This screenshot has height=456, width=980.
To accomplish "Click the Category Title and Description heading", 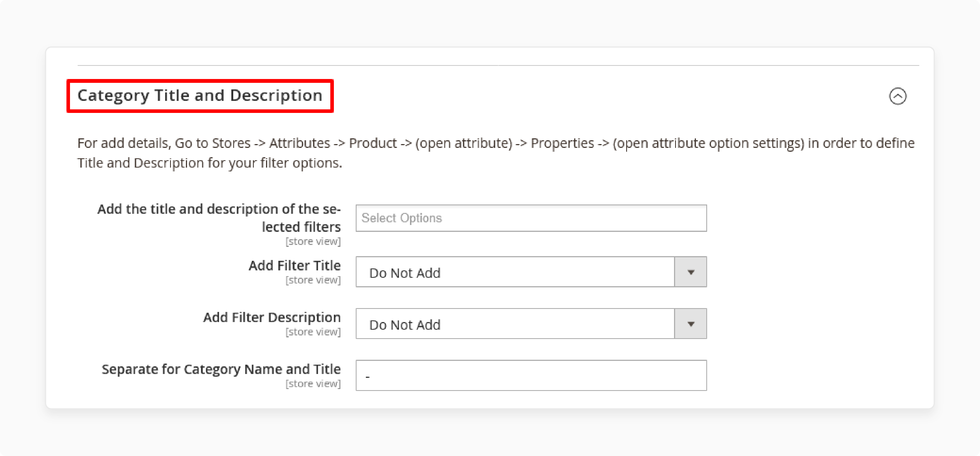I will (200, 95).
